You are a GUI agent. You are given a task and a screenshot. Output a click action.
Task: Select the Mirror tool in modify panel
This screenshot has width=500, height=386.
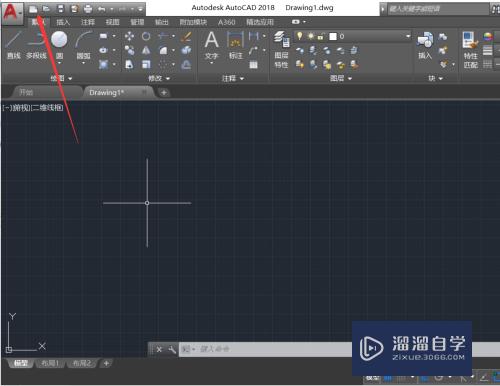146,50
